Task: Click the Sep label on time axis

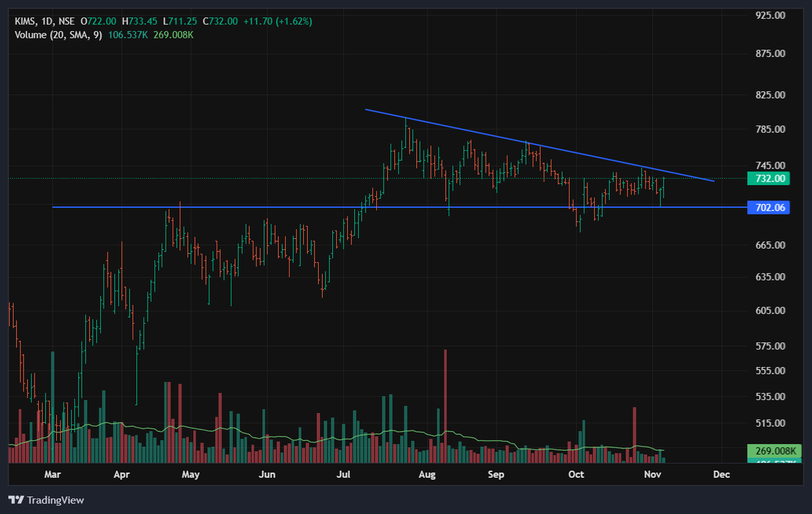Action: 497,475
